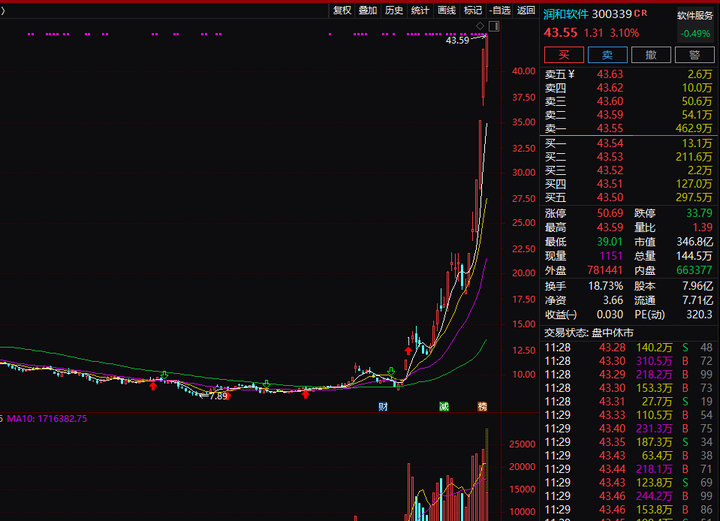Click the 11:29 trade of 231.3万

pos(629,428)
